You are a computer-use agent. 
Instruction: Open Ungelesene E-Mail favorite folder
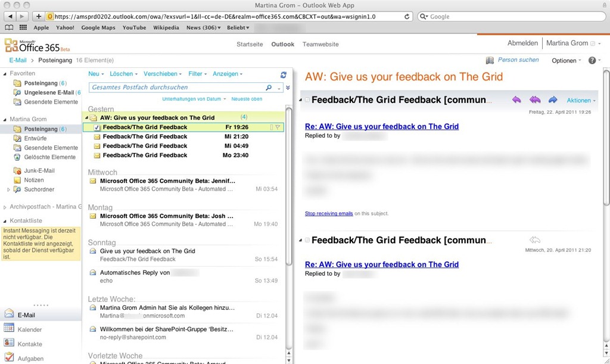(49, 92)
